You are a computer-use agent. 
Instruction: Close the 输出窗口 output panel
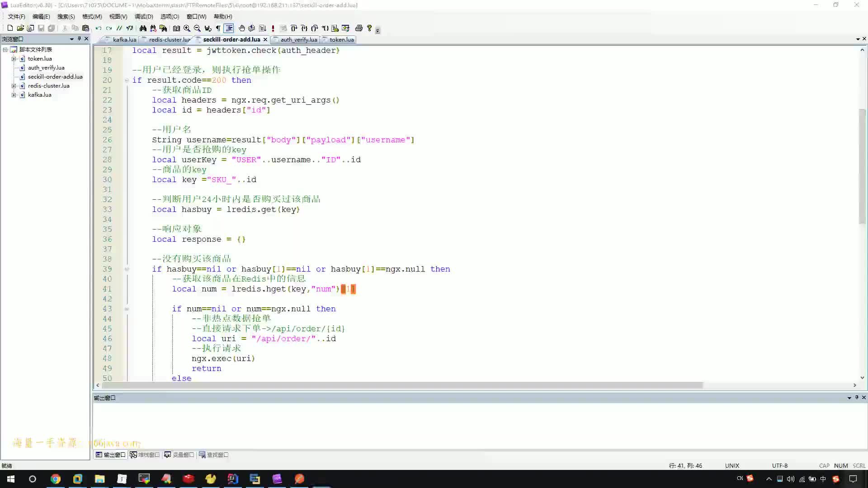(x=864, y=398)
